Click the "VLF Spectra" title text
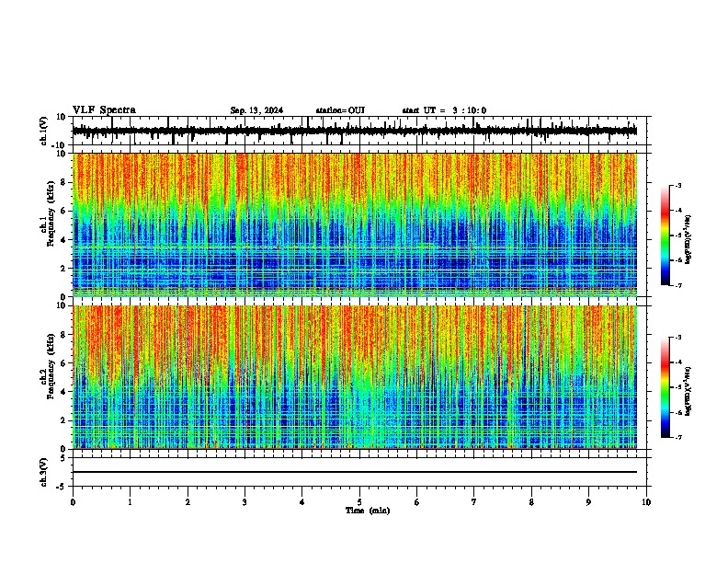Viewport: 728px width, 563px height. pos(104,110)
